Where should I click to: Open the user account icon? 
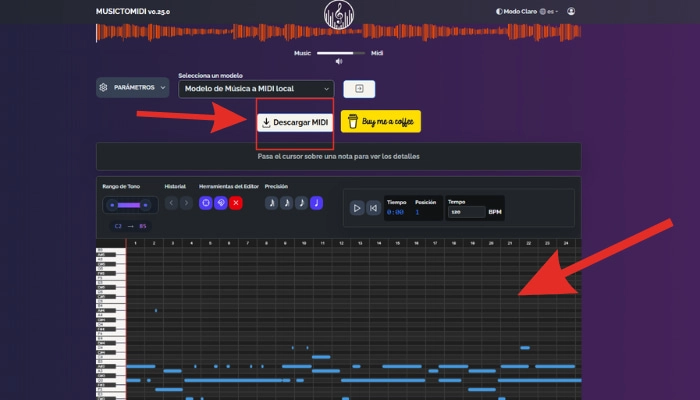point(571,11)
